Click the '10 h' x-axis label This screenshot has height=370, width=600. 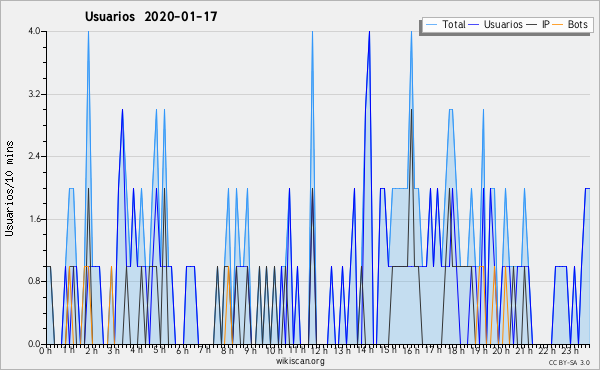tap(274, 351)
